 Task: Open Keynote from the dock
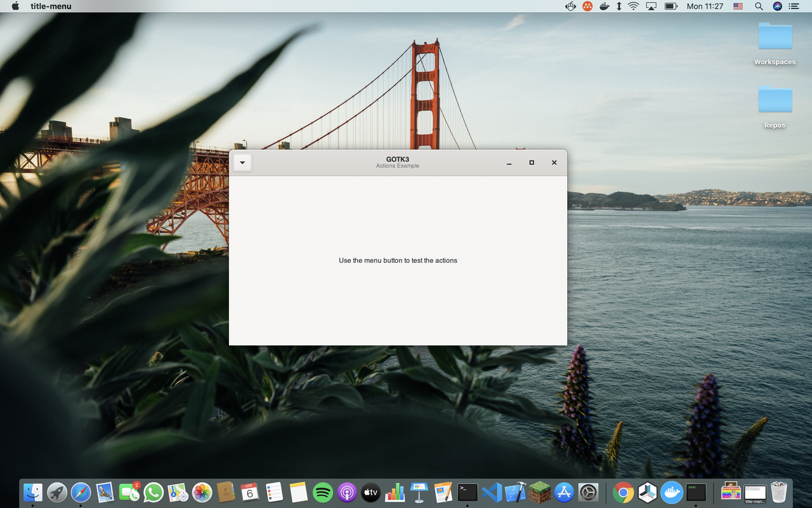coord(419,492)
